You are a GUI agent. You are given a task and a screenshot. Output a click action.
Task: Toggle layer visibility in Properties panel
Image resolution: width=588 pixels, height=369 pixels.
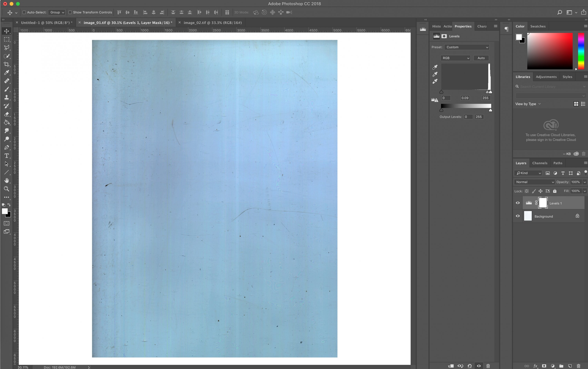pos(479,366)
